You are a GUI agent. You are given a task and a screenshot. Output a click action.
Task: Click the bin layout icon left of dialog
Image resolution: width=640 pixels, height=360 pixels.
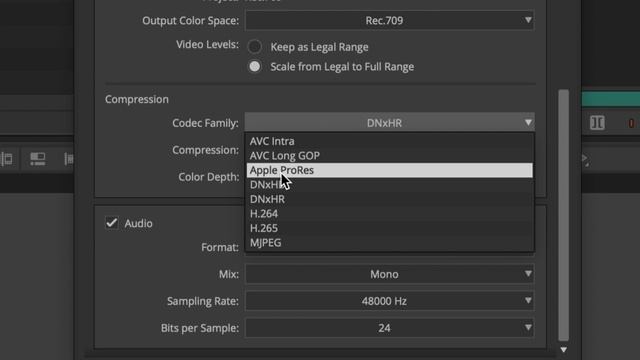tap(38, 159)
